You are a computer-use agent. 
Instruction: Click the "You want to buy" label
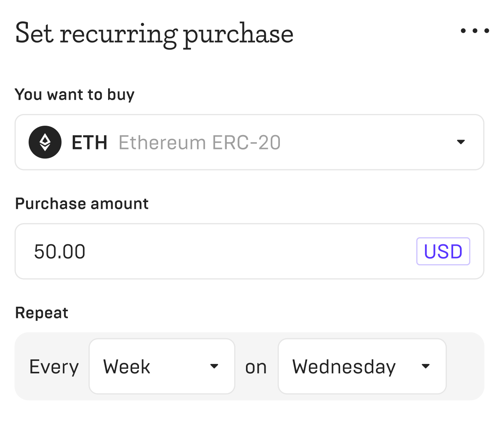pos(75,94)
